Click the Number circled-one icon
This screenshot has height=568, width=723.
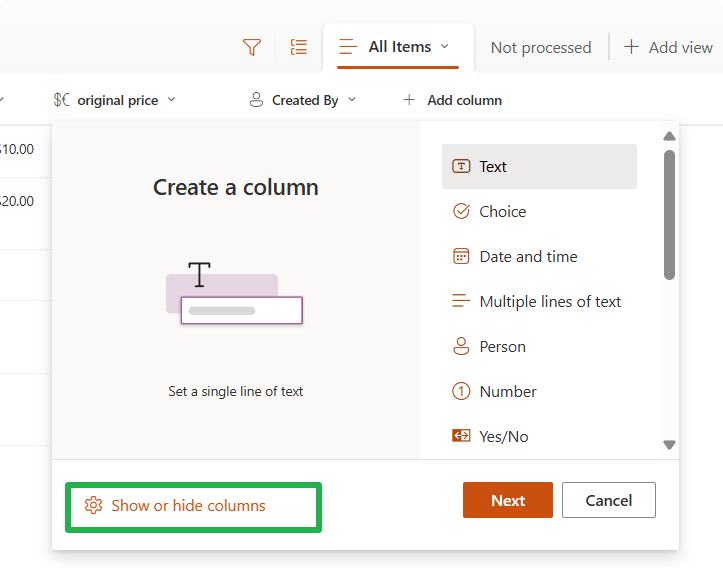pyautogui.click(x=461, y=391)
